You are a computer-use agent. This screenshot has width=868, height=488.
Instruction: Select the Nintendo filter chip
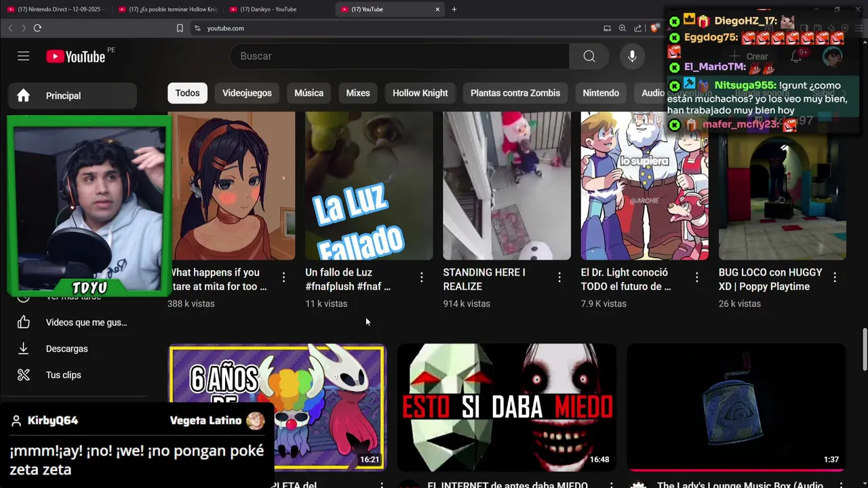601,93
